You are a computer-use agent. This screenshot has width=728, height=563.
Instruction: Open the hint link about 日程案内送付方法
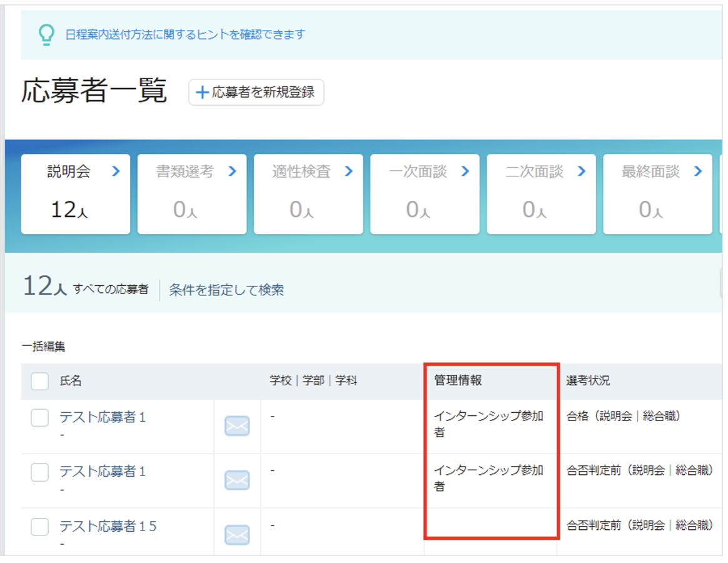[x=185, y=34]
